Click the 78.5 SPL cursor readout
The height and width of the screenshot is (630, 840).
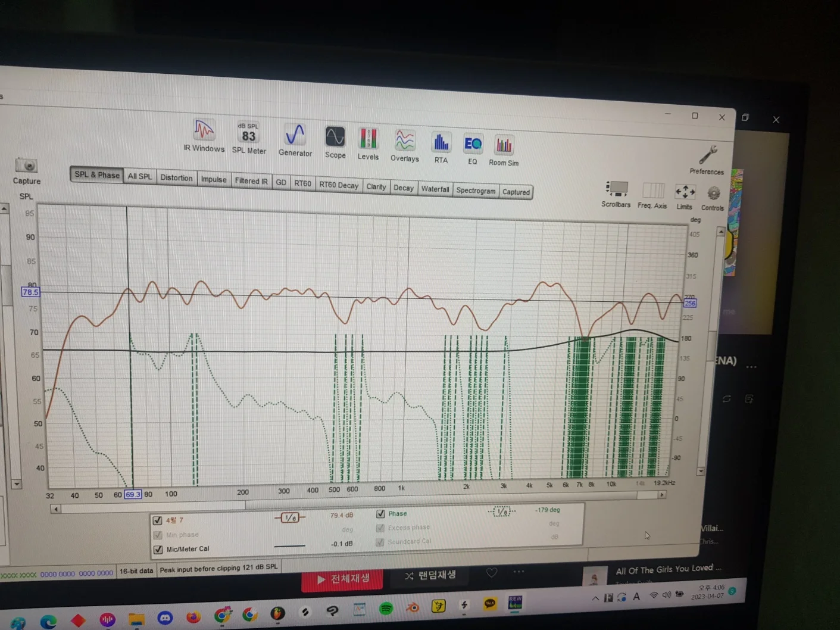point(30,292)
